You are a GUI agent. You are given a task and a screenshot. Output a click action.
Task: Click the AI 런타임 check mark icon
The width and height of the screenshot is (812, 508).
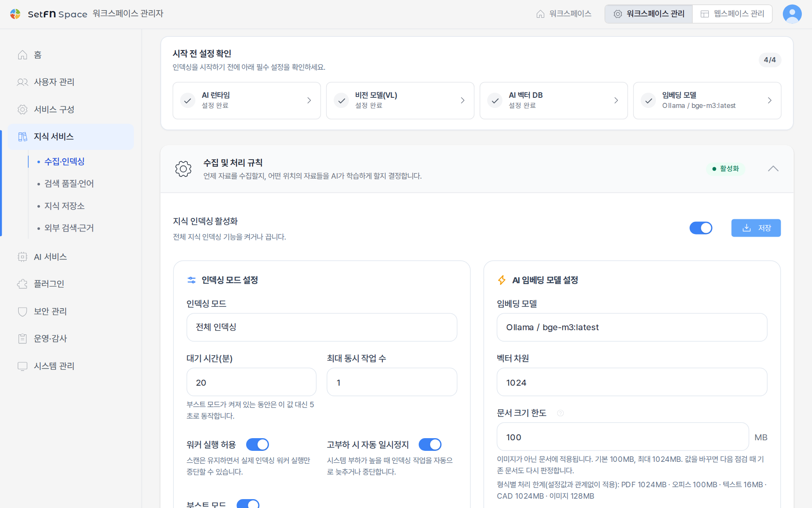point(187,101)
